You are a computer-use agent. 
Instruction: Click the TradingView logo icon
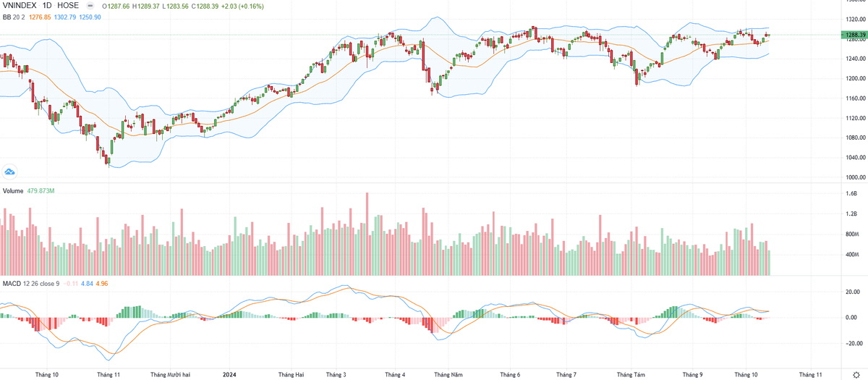(x=9, y=172)
